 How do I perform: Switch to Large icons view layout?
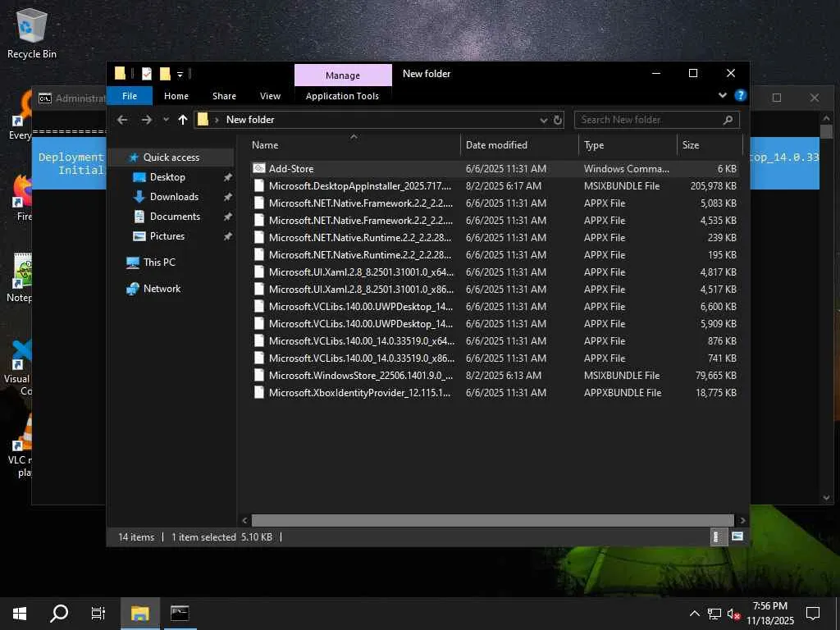coord(737,536)
